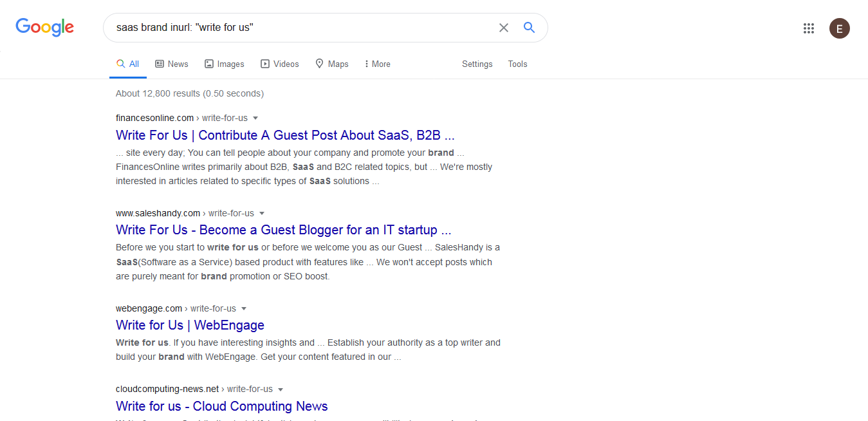The height and width of the screenshot is (421, 868).
Task: Expand the cloudcomputing-news.net result dropdown arrow
Action: (x=281, y=389)
